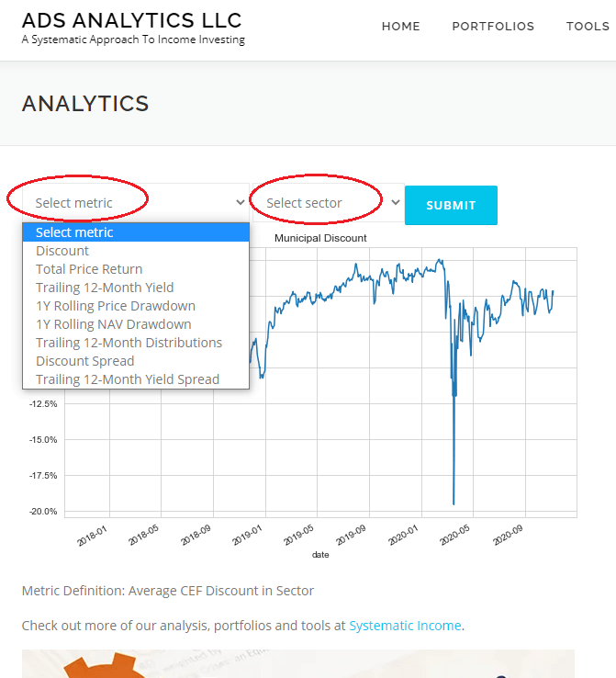Select the highlighted Select metric entry

coord(74,232)
